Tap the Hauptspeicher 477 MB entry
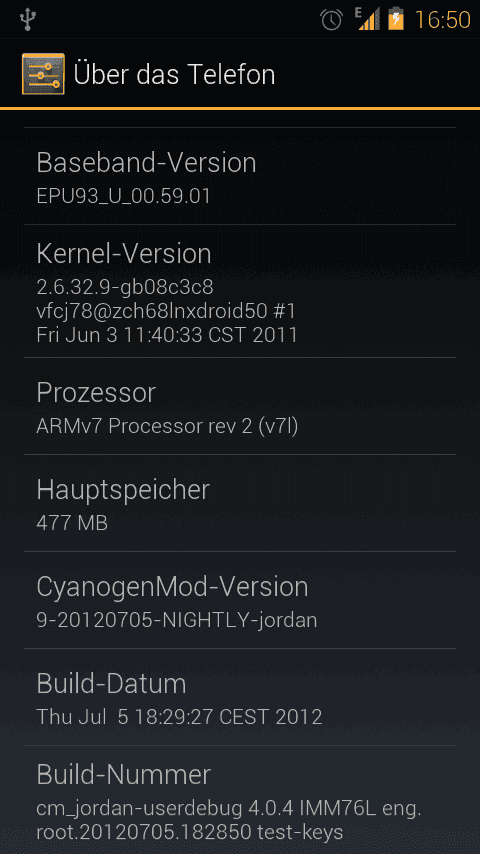Screen dimensions: 480x854 (240, 503)
